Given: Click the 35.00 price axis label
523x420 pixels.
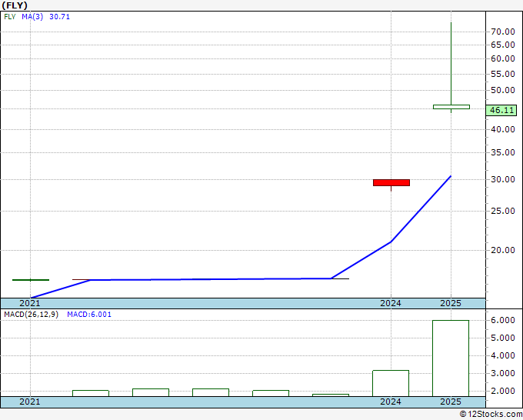Looking at the screenshot, I should pos(503,152).
